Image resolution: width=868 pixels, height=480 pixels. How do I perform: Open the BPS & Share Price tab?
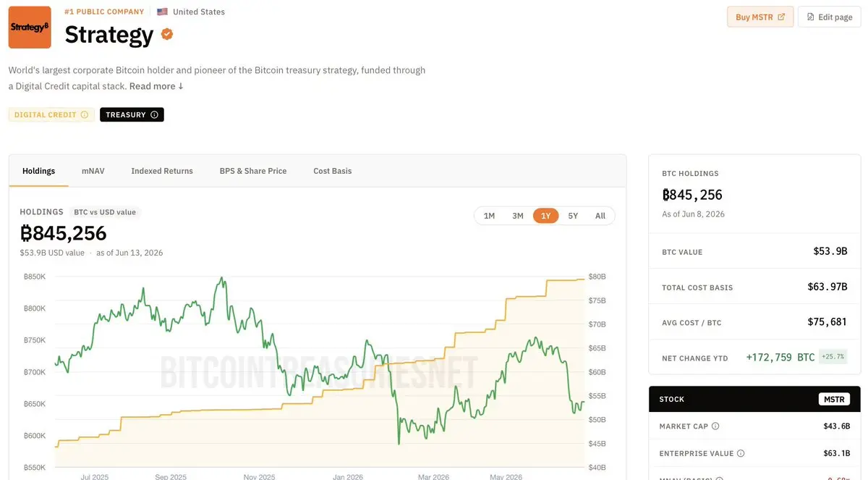click(253, 171)
